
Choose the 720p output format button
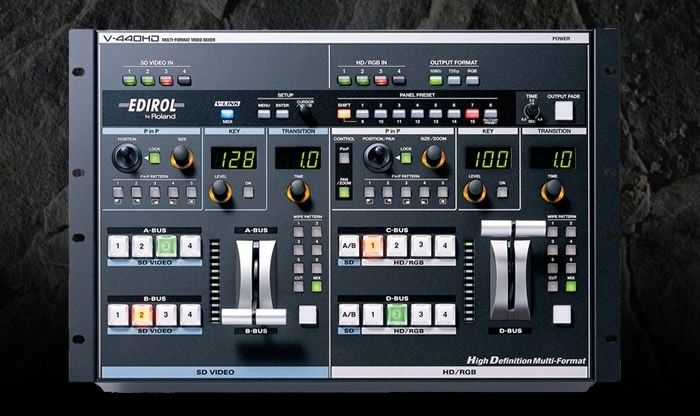[454, 81]
